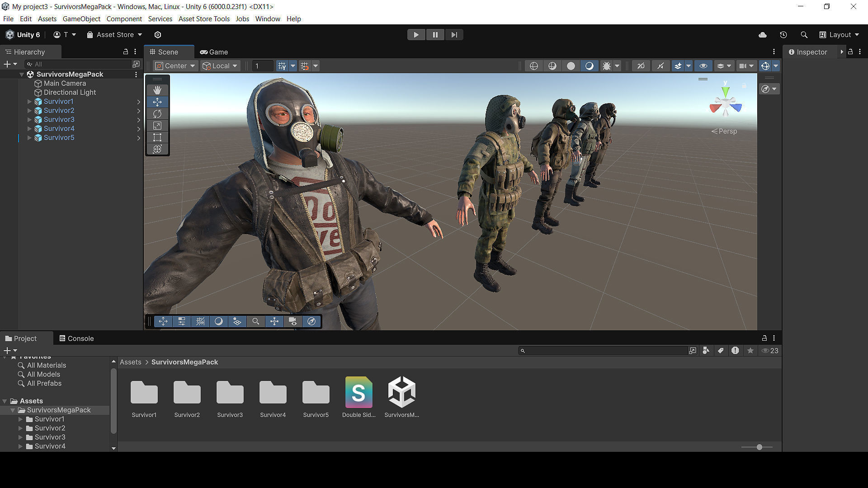This screenshot has height=488, width=868.
Task: Select Main Camera in Hierarchy
Action: (x=65, y=84)
